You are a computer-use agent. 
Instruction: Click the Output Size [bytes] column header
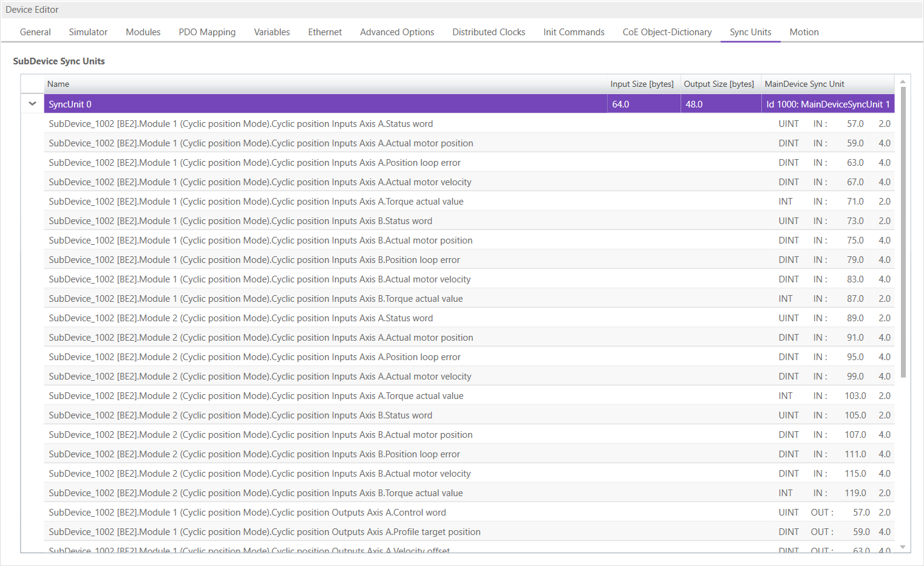click(719, 84)
